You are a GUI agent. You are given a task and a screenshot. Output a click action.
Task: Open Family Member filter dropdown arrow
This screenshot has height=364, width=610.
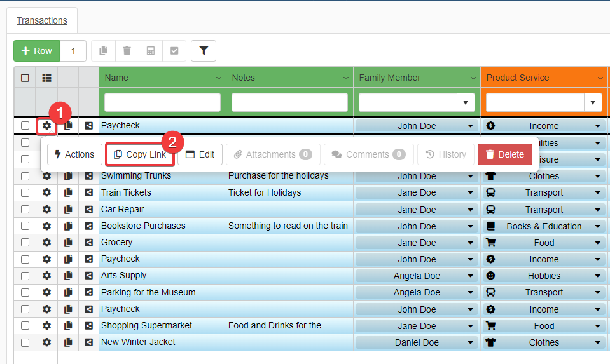[x=466, y=102]
